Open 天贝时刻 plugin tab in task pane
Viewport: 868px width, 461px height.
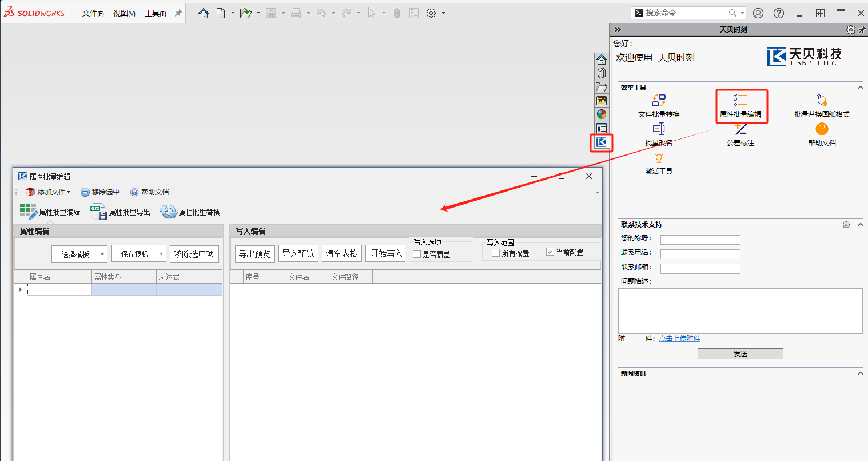[602, 142]
